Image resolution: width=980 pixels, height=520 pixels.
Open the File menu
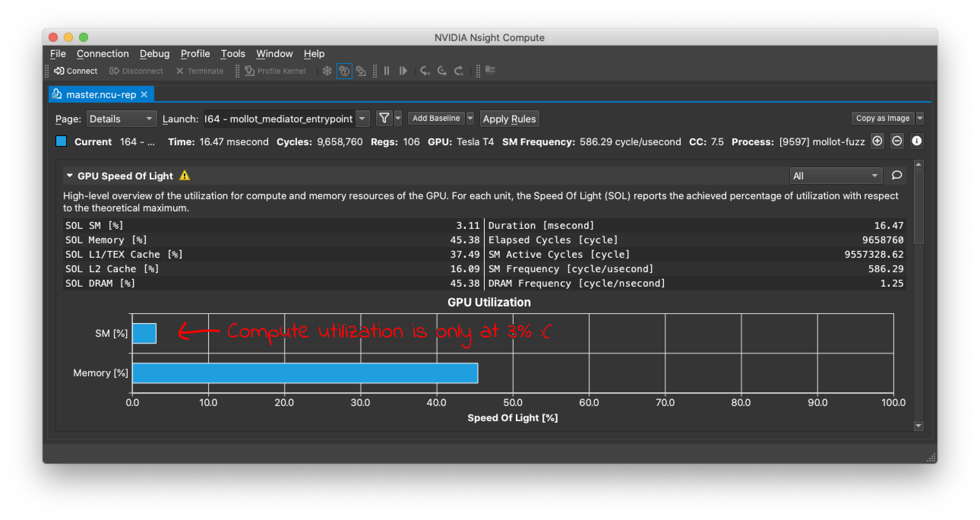(x=57, y=54)
